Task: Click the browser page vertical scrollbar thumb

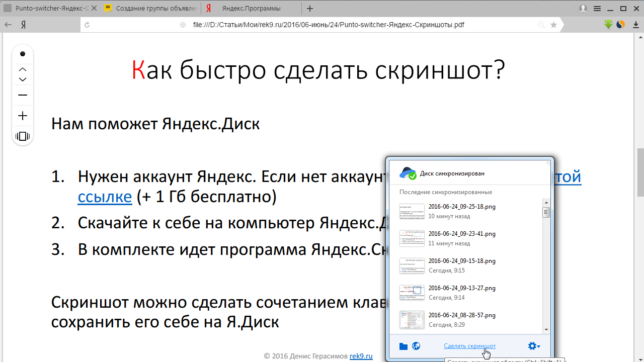Action: [640, 172]
